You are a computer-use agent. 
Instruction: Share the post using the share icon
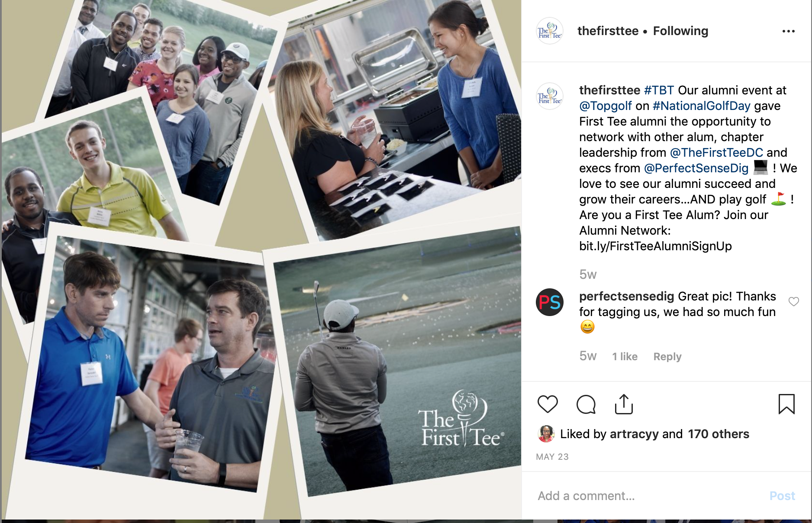click(x=624, y=404)
